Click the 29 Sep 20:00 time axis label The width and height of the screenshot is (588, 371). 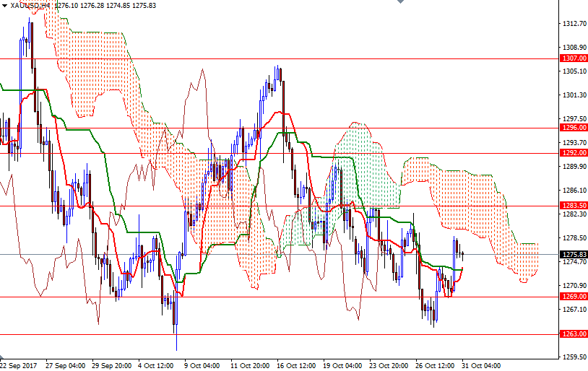tap(111, 365)
